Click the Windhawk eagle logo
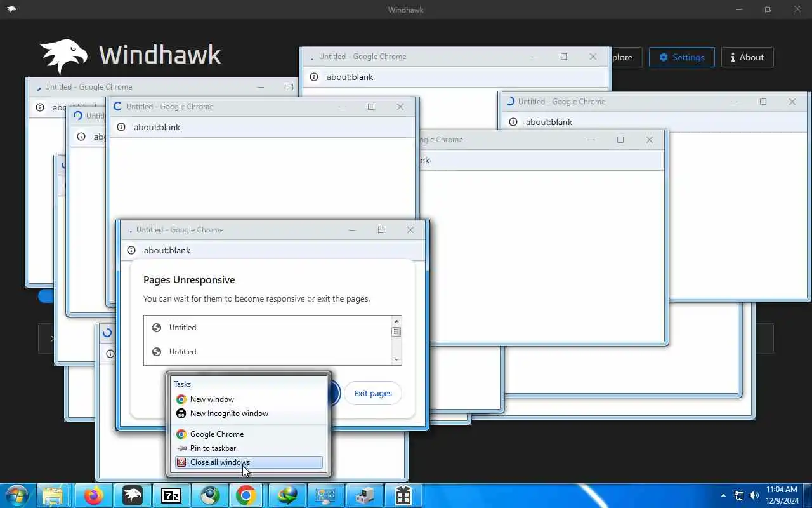812x508 pixels. (63, 57)
